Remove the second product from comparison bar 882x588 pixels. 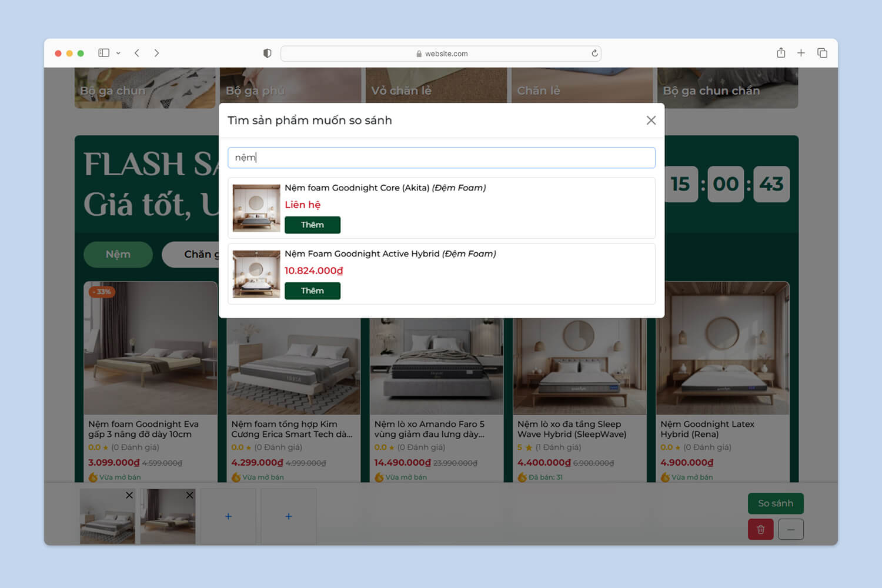click(189, 495)
